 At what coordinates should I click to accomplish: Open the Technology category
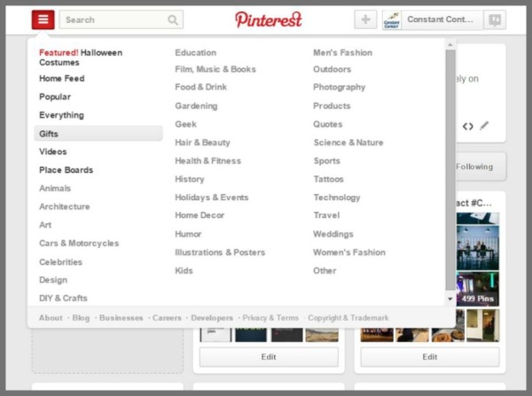[337, 198]
